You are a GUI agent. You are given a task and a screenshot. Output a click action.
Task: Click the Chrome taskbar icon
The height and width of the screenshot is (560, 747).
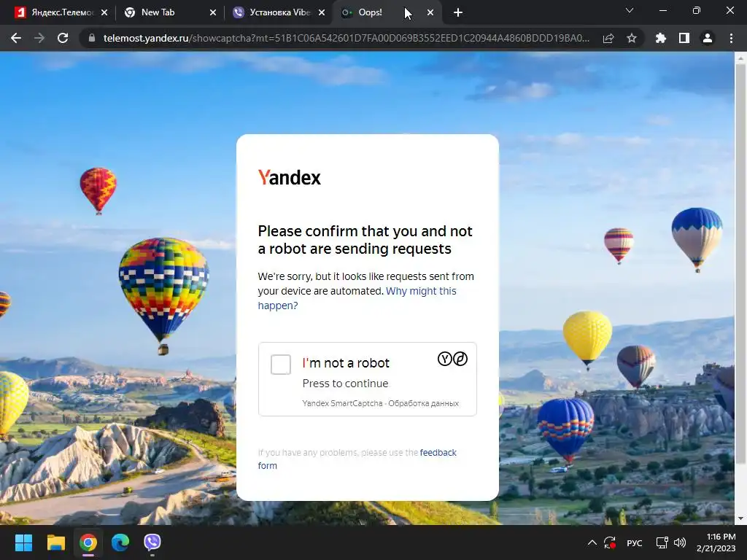[x=88, y=542]
